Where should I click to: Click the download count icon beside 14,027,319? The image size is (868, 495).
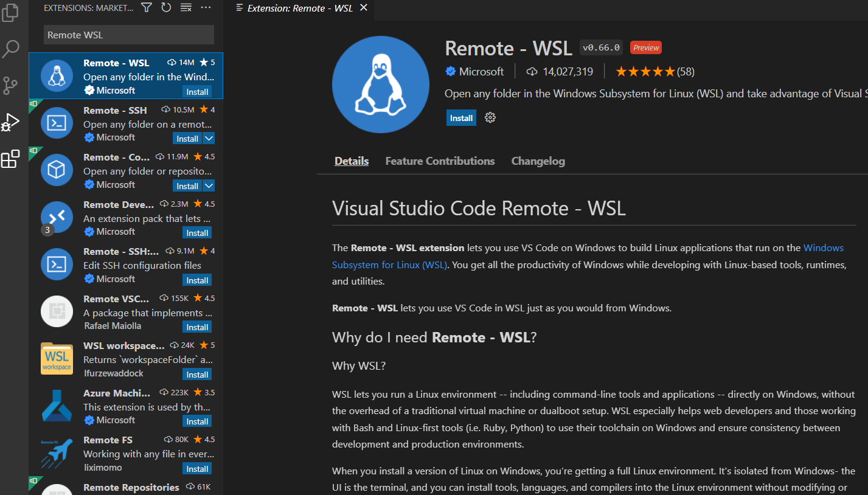532,72
